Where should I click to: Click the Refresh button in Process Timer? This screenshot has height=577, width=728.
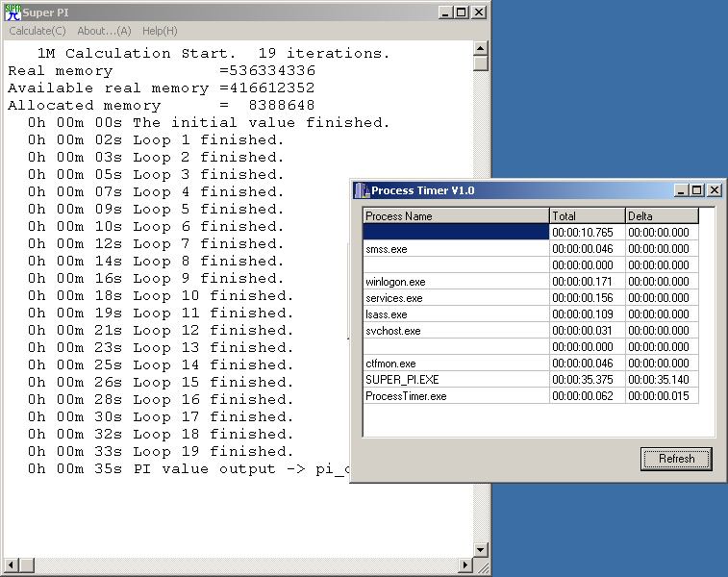pos(676,459)
